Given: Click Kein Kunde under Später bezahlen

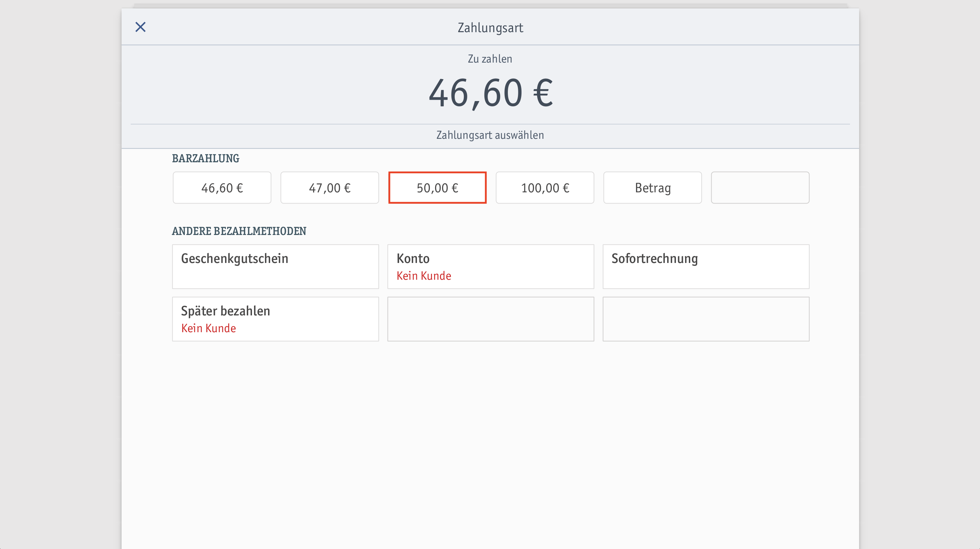Looking at the screenshot, I should pyautogui.click(x=209, y=328).
